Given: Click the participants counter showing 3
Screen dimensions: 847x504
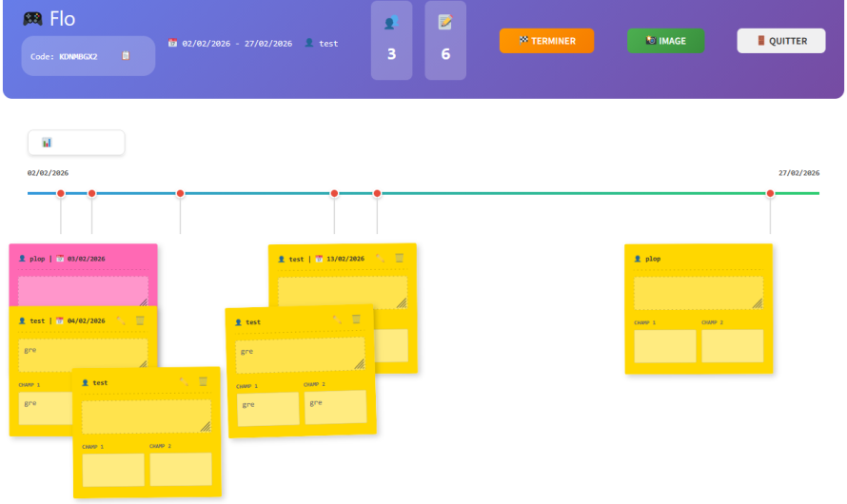Looking at the screenshot, I should pos(391,40).
